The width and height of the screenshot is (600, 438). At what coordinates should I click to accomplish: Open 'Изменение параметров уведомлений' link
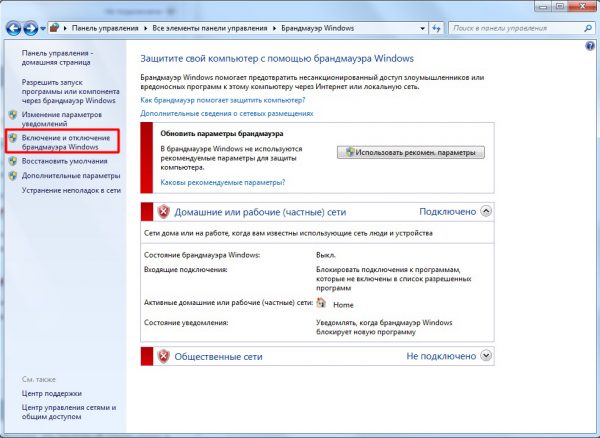pos(62,119)
